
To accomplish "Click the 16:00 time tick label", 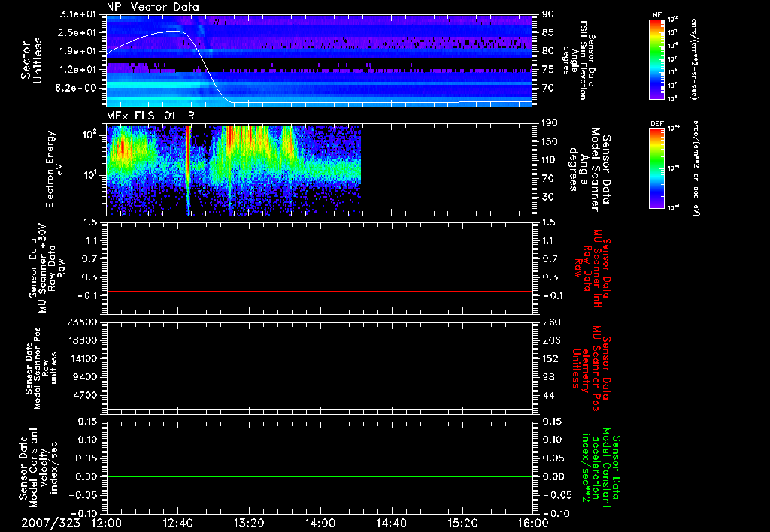I will 533,523.
